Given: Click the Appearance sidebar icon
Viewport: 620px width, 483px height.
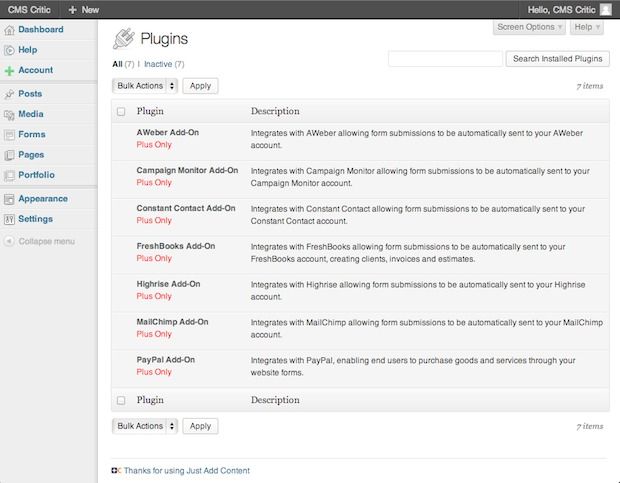Looking at the screenshot, I should click(9, 199).
